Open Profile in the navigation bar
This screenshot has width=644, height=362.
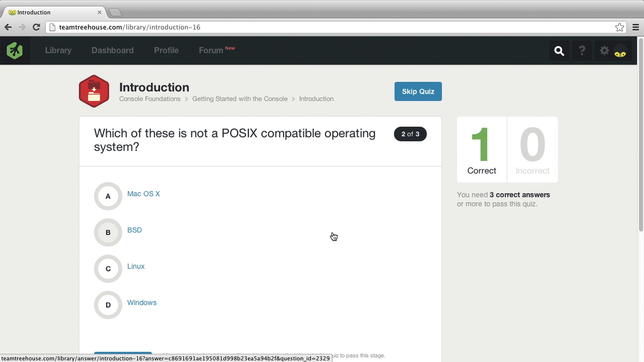coord(166,50)
